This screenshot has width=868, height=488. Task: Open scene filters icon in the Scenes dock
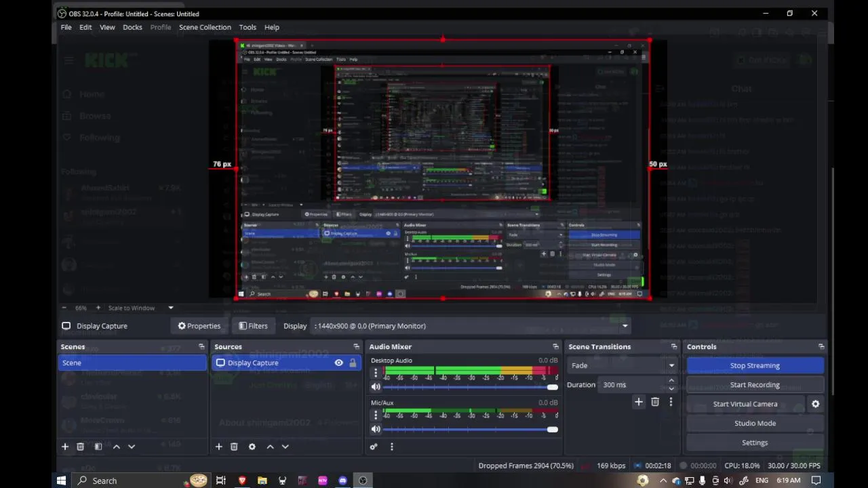tap(98, 447)
